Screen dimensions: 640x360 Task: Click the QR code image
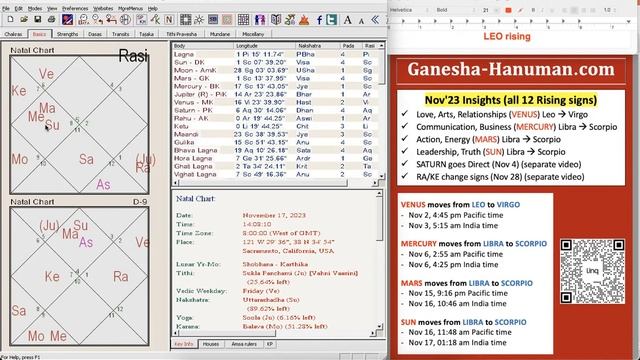[592, 271]
